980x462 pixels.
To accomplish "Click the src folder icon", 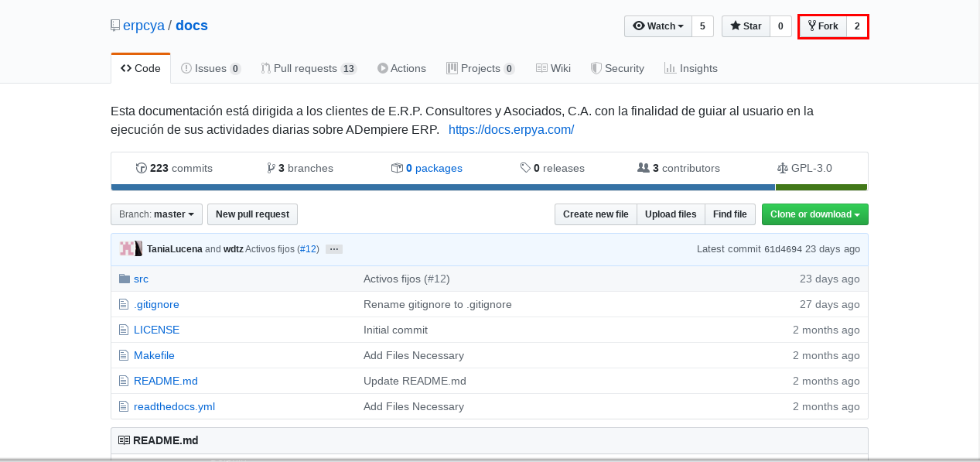I will tap(125, 279).
